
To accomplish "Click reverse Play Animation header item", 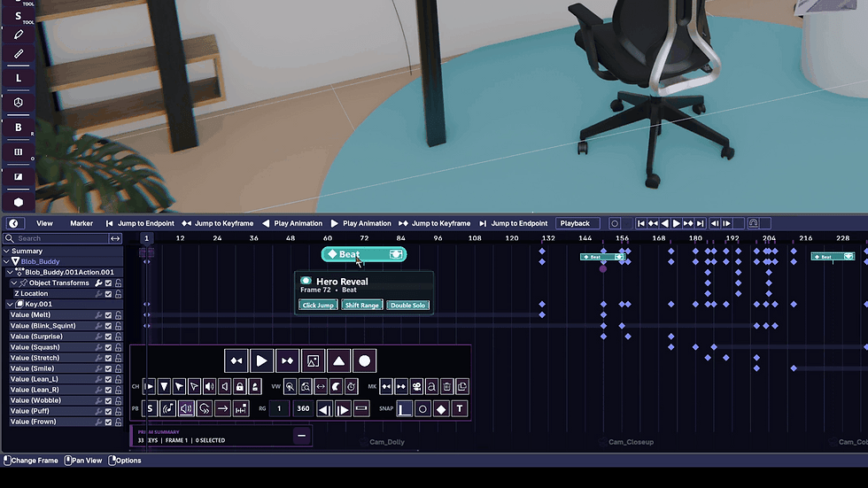I will pos(292,223).
